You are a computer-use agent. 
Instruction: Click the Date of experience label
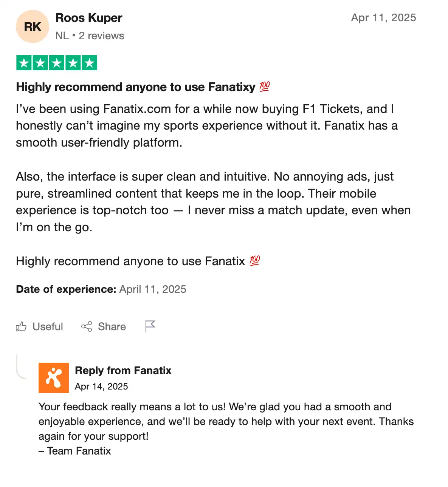pos(66,289)
